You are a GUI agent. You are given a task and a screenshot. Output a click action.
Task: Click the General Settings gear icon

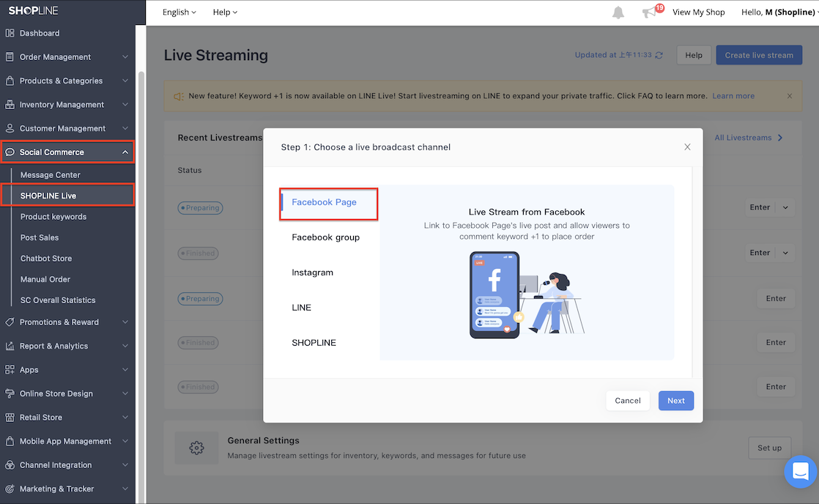click(196, 448)
